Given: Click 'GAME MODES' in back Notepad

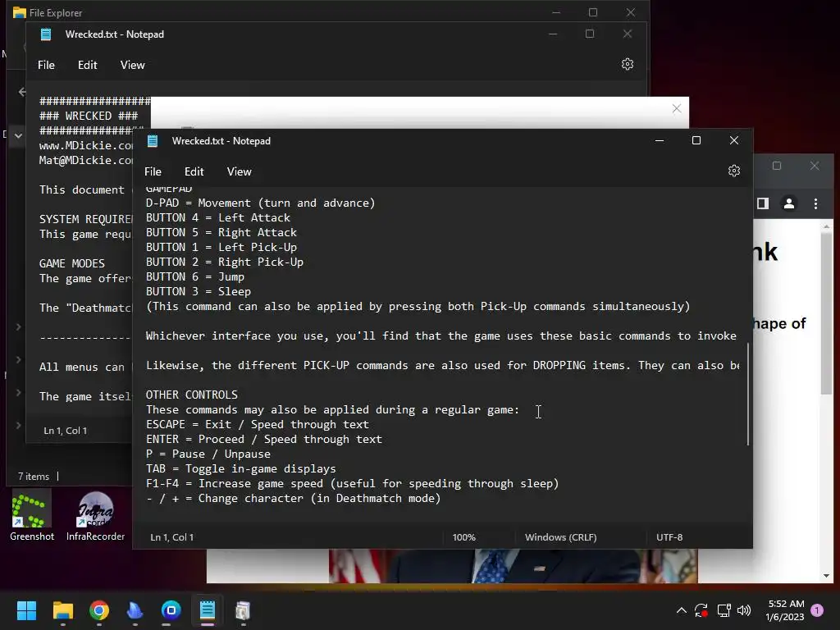Looking at the screenshot, I should 72,263.
